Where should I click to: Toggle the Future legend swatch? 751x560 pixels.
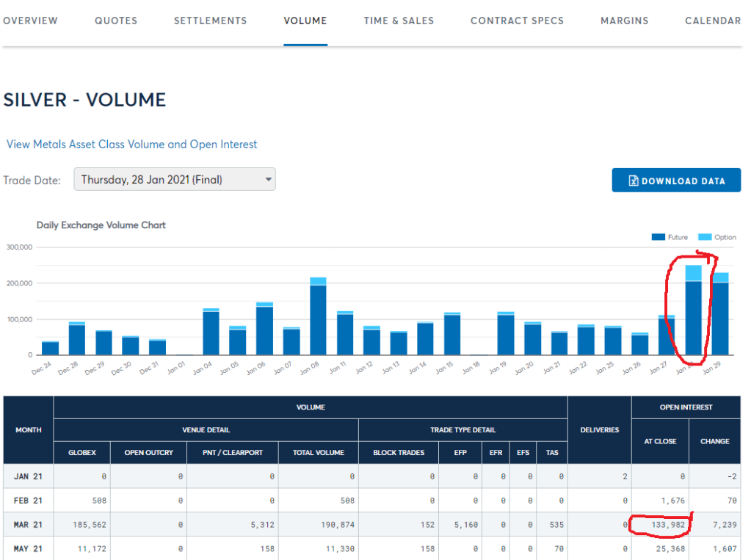pos(659,237)
